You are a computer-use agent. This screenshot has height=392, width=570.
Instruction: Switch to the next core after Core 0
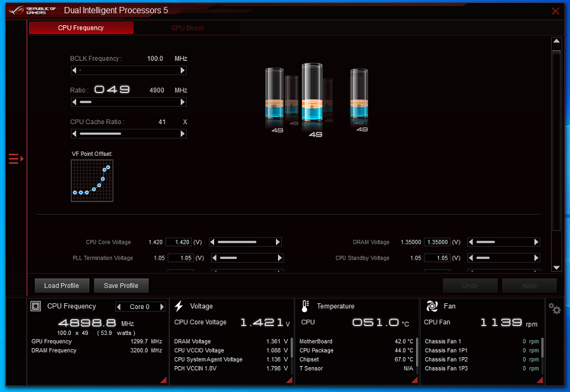pyautogui.click(x=161, y=307)
